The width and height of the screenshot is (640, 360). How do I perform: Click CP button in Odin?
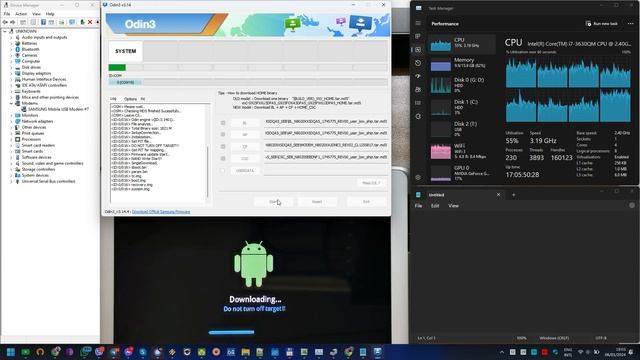(x=245, y=146)
